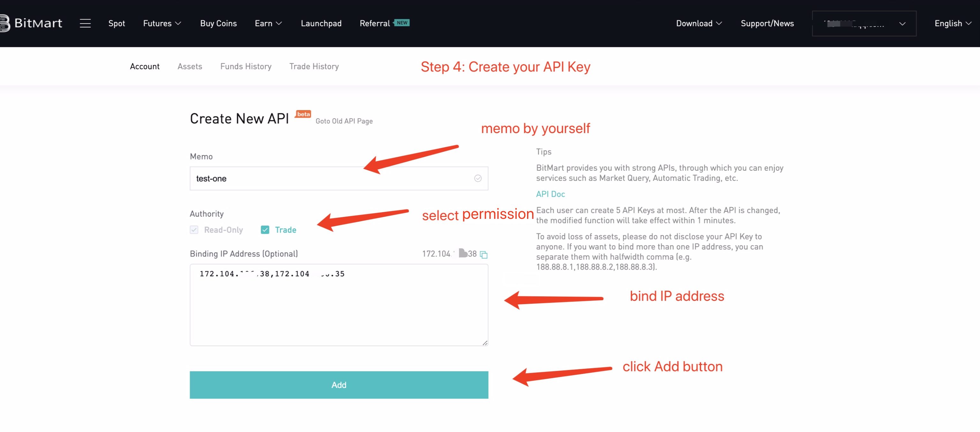Viewport: 980px width, 432px height.
Task: Uncheck the Trade authority checkbox
Action: pyautogui.click(x=265, y=230)
